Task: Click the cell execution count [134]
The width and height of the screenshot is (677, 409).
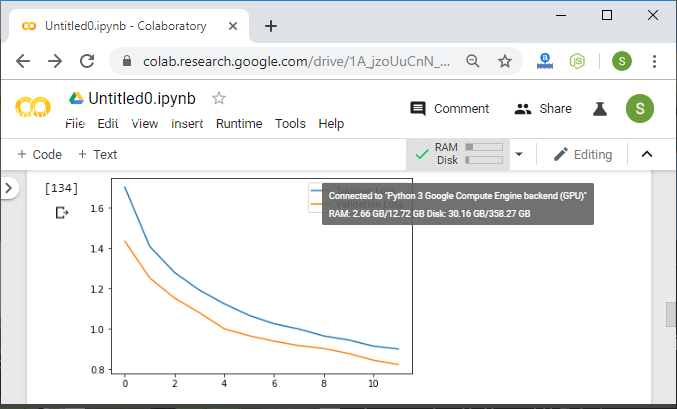Action: coord(61,188)
